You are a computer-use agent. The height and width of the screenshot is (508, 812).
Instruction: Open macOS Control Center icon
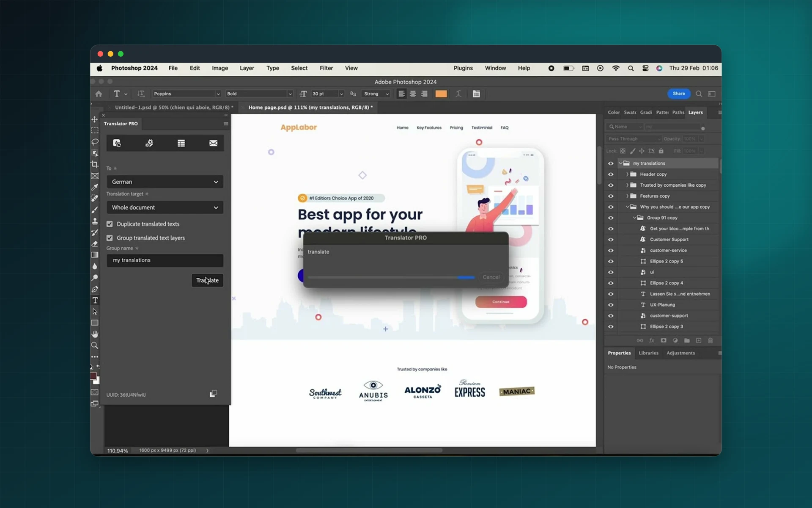pyautogui.click(x=645, y=68)
